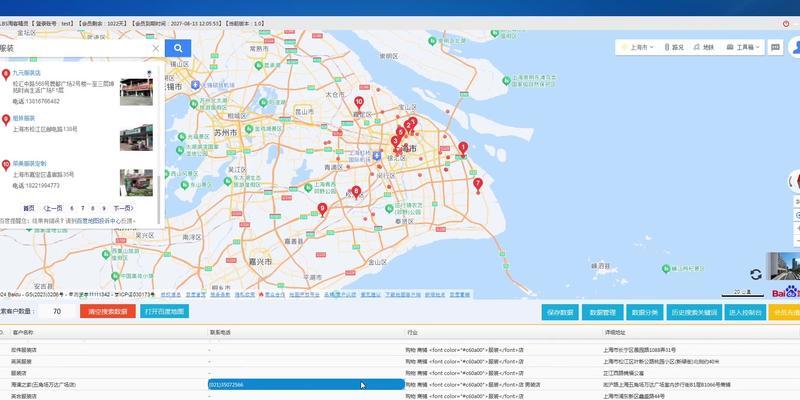Toggle the 地铁 subway map
The height and width of the screenshot is (400, 800).
coord(704,47)
